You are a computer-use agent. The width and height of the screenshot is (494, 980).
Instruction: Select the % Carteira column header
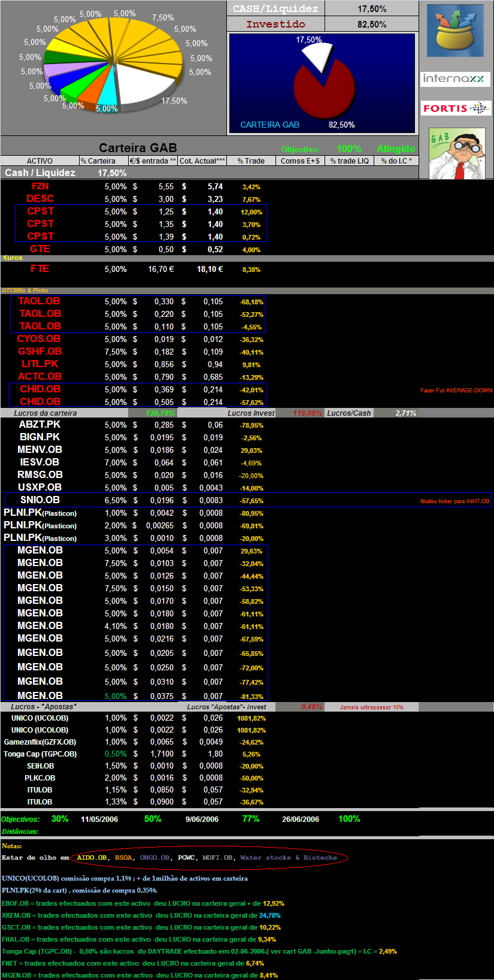pos(104,161)
